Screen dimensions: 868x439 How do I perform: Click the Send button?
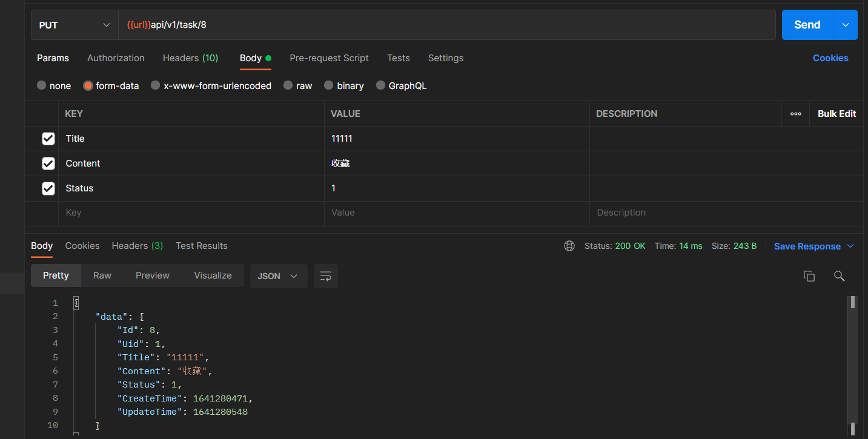tap(807, 25)
